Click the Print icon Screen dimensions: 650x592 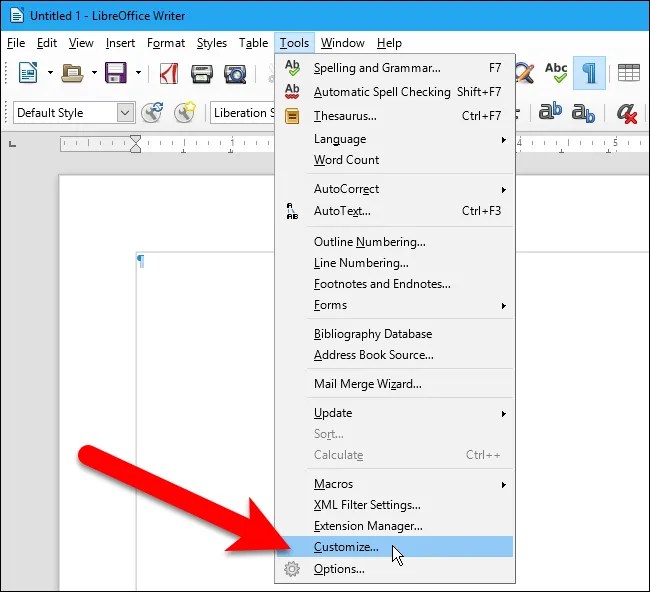pos(202,74)
